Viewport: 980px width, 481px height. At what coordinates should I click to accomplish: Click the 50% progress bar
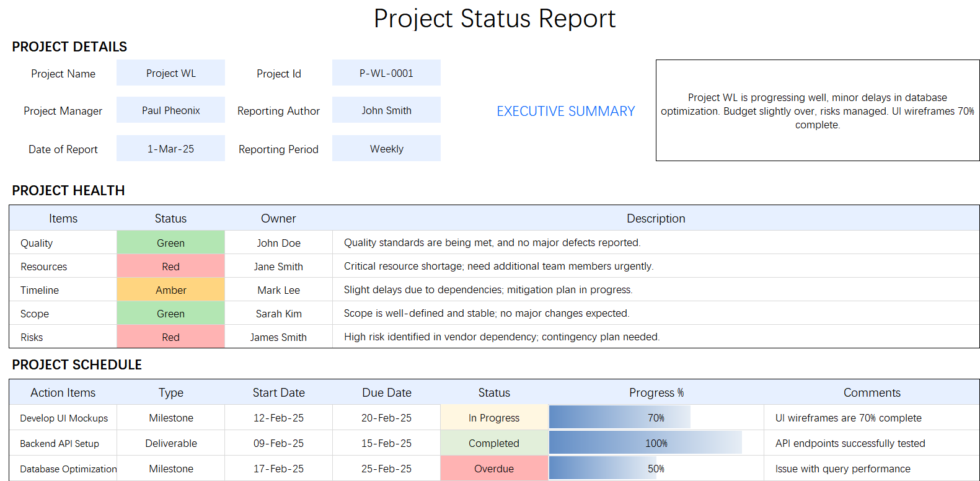click(603, 469)
